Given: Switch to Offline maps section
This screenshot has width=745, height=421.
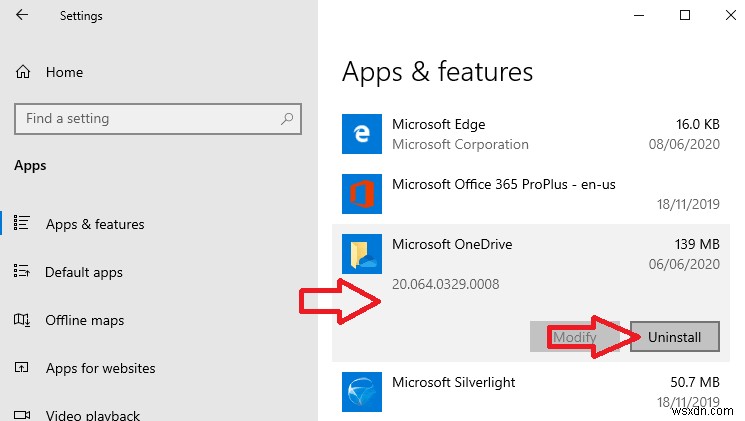Looking at the screenshot, I should point(85,320).
